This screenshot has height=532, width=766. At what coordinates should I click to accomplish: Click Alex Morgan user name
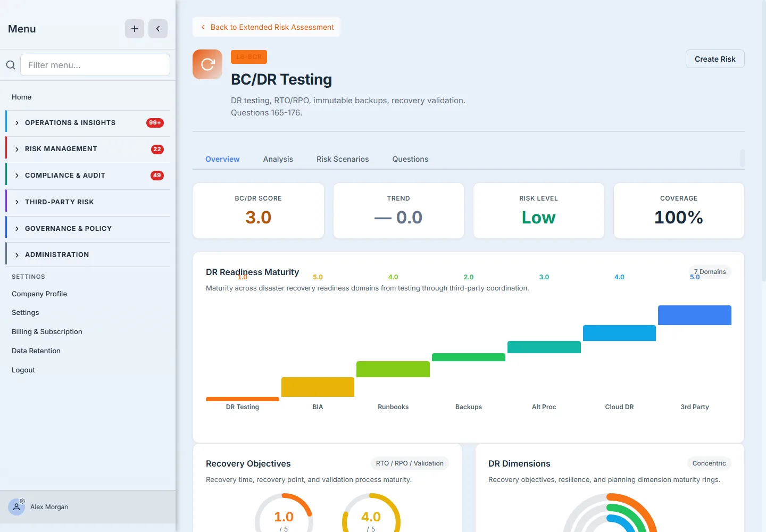(x=49, y=507)
